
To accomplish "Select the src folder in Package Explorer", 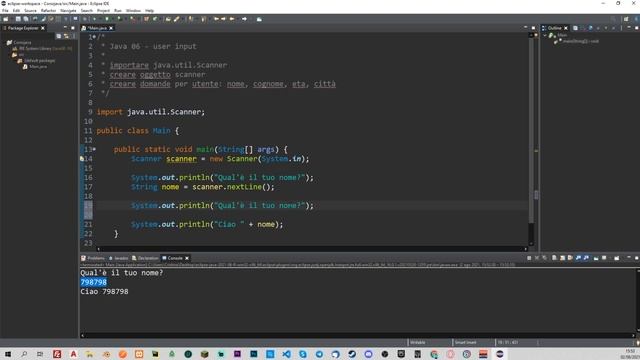I will click(18, 54).
